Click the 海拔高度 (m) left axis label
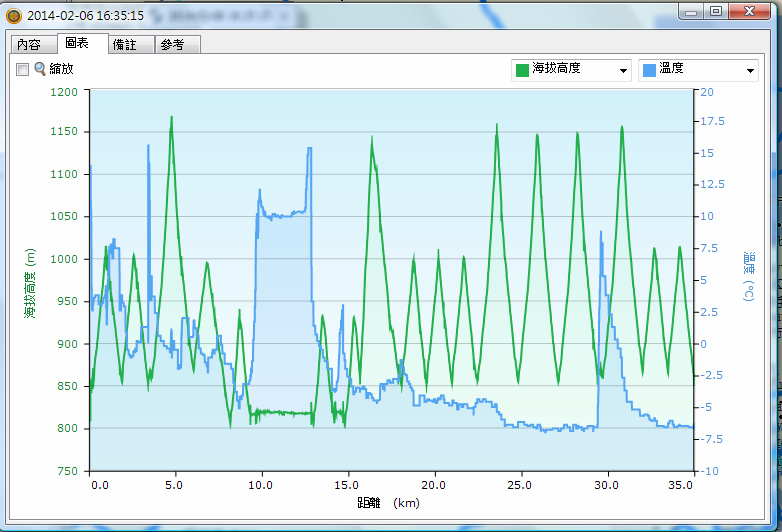 click(30, 282)
